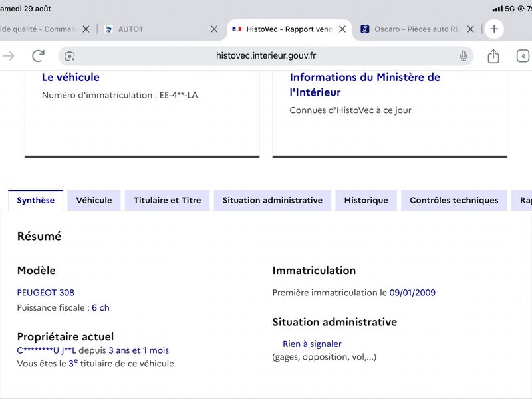Switch to the AUTO1 browser tab

(156, 29)
